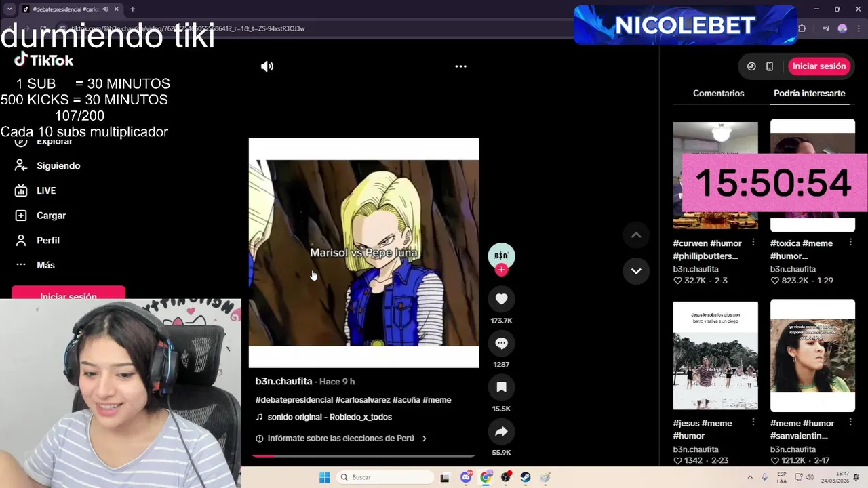Viewport: 868px width, 488px height.
Task: Open options for #meme #humor #sanvalentin card
Action: point(850,422)
